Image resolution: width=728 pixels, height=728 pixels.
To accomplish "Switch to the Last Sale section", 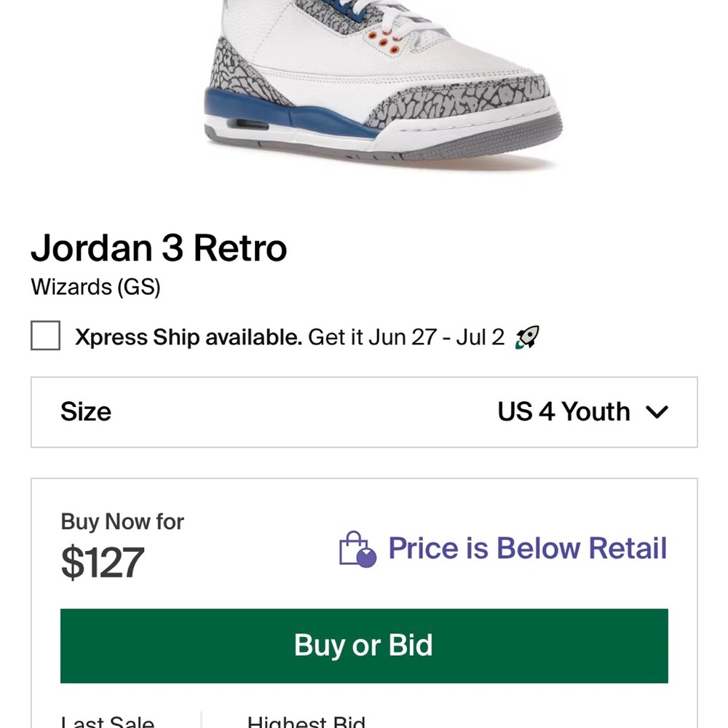I will pos(106,721).
